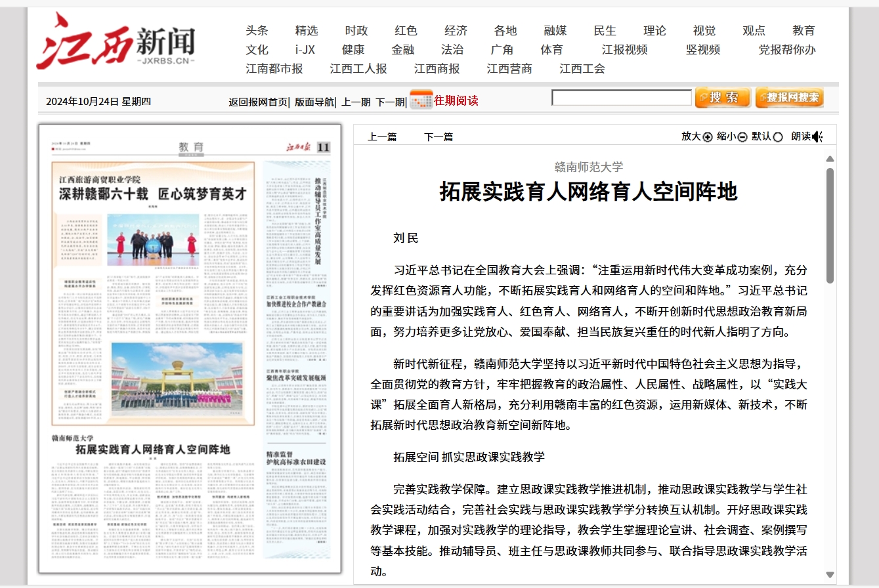Open the 广角 section
879x588 pixels.
click(502, 49)
